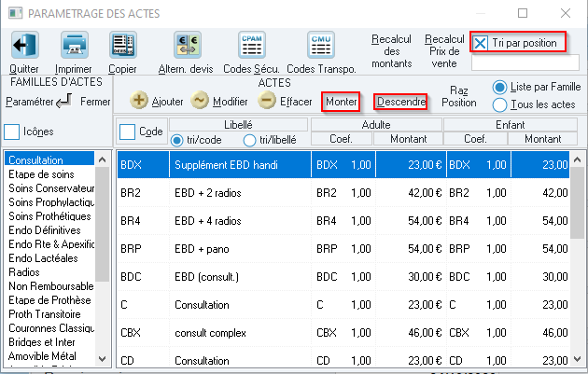Click the Libellé column header

[x=239, y=125]
